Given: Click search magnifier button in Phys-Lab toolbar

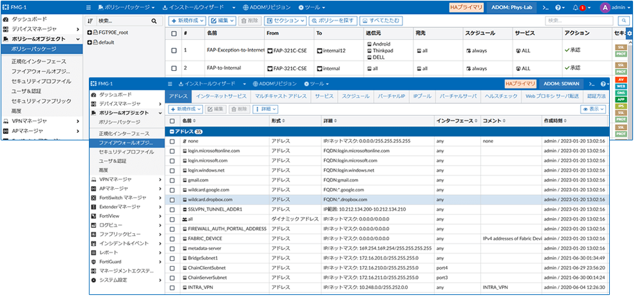Looking at the screenshot, I should (x=624, y=21).
